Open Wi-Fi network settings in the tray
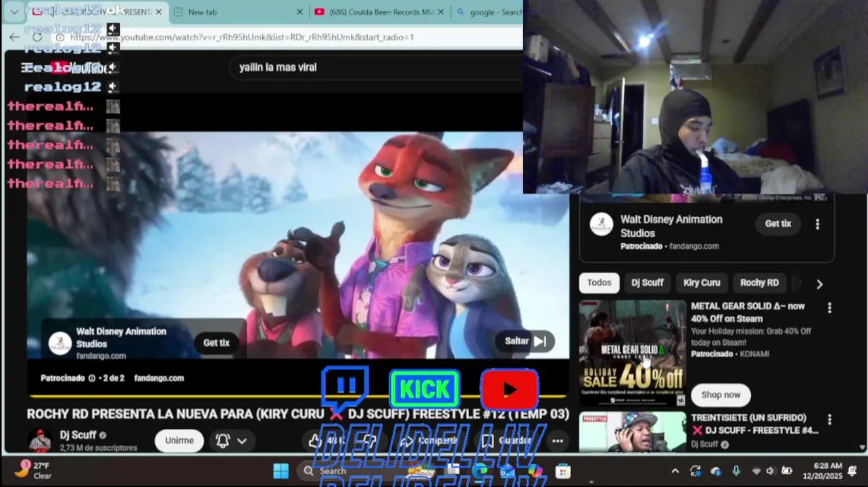The height and width of the screenshot is (487, 868). (756, 471)
